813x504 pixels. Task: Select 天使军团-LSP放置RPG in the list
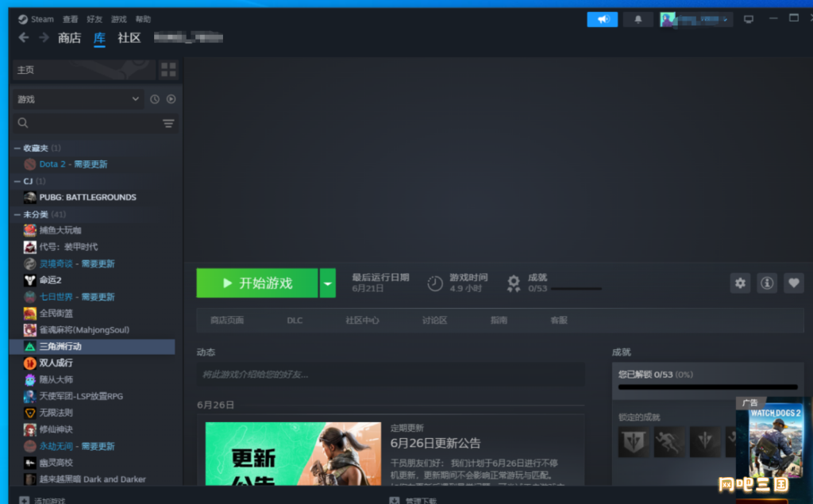point(94,396)
